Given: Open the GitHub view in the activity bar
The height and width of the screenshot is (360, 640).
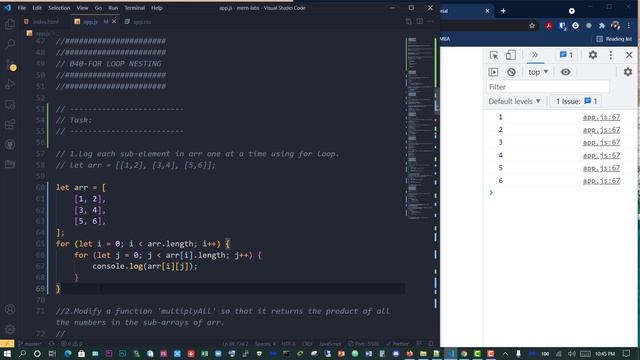Looking at the screenshot, I should (x=10, y=144).
